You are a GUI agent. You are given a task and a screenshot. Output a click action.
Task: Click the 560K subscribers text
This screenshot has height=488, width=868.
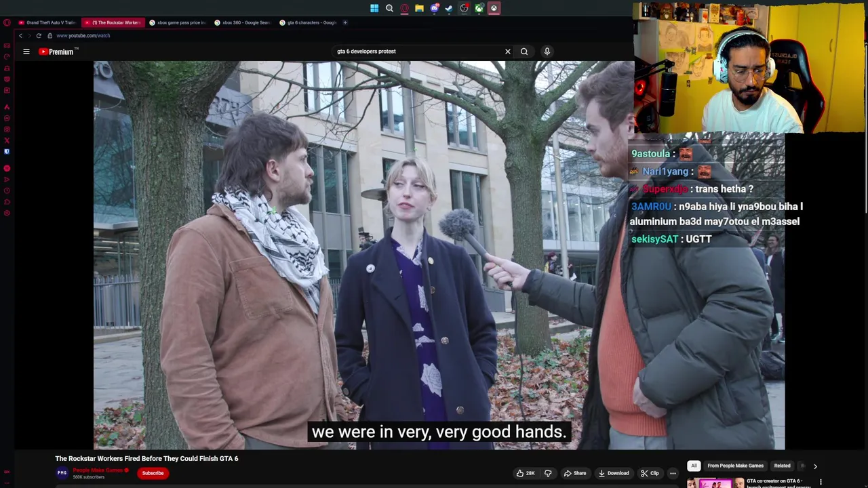point(89,477)
